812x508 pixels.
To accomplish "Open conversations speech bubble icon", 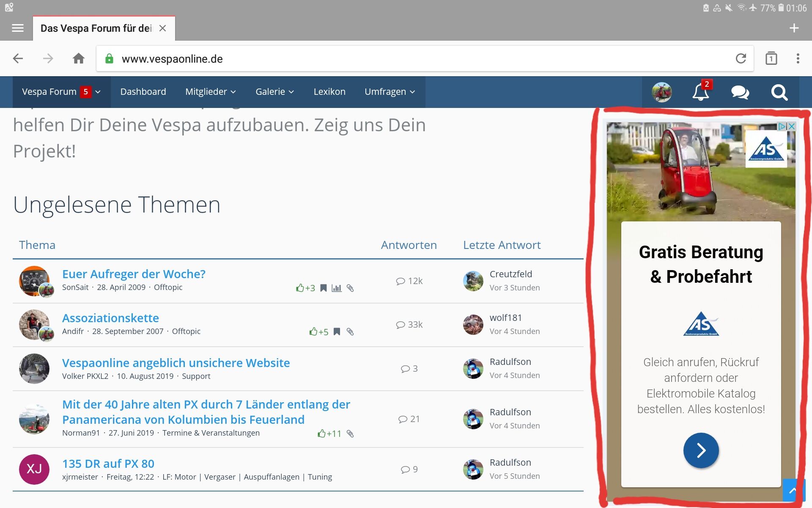I will pyautogui.click(x=740, y=92).
